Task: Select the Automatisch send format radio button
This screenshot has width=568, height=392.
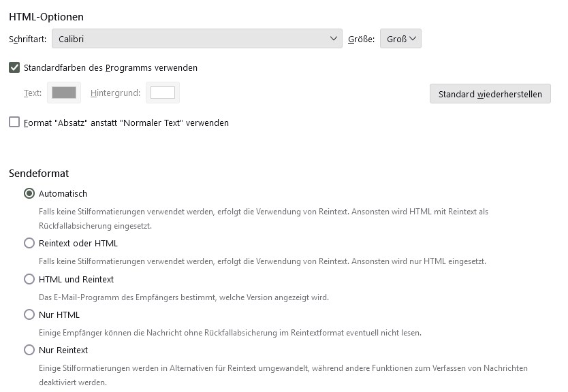Action: pyautogui.click(x=29, y=193)
